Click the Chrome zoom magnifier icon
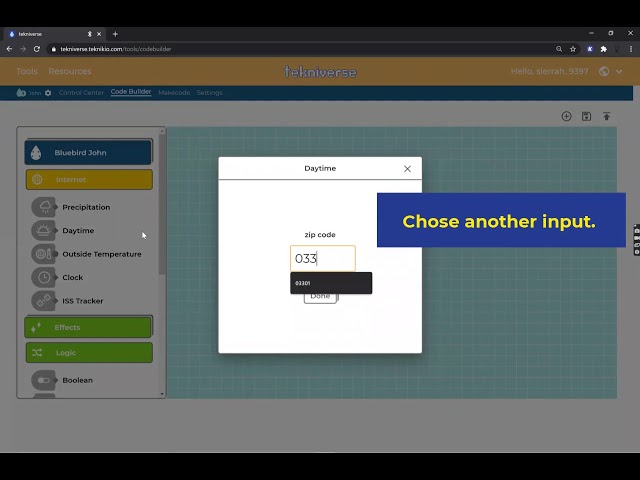The image size is (640, 480). coord(559,49)
